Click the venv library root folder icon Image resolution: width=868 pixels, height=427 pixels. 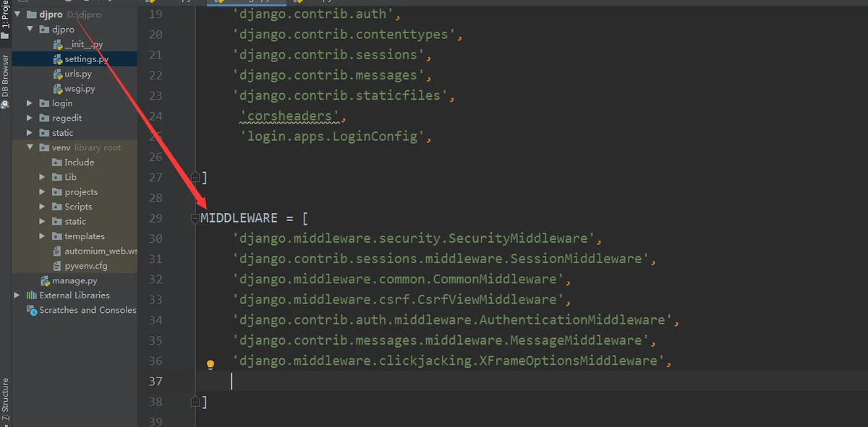(45, 147)
